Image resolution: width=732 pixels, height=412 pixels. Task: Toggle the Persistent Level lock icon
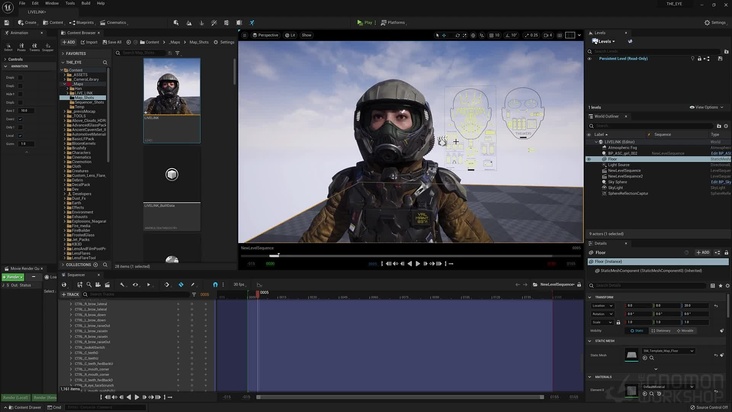pyautogui.click(x=699, y=59)
